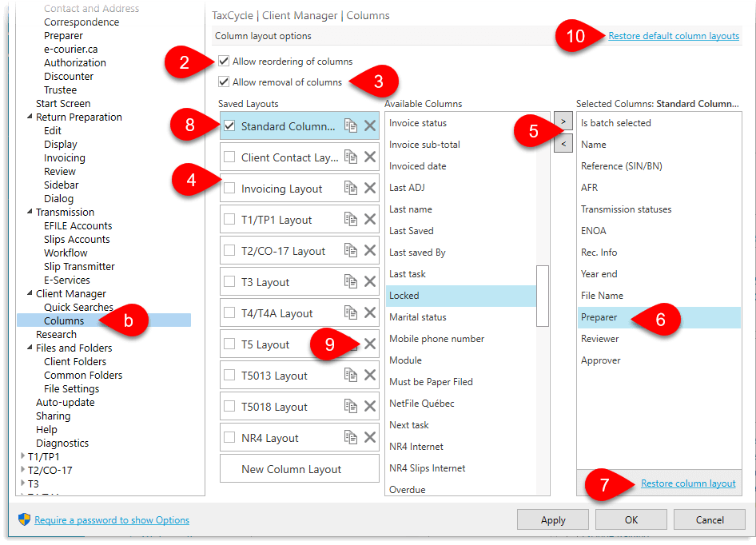The image size is (756, 545).
Task: Click Restore column layout link
Action: pyautogui.click(x=688, y=483)
